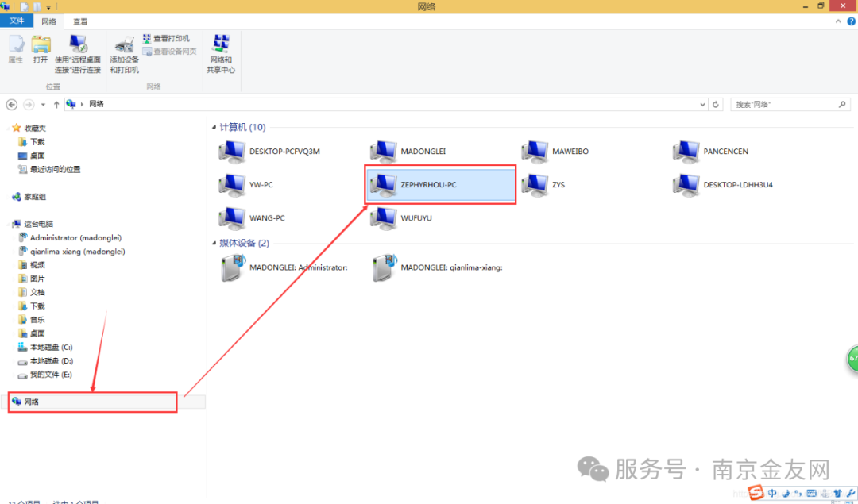Open the 文件 menu tab
The width and height of the screenshot is (858, 504).
(17, 21)
